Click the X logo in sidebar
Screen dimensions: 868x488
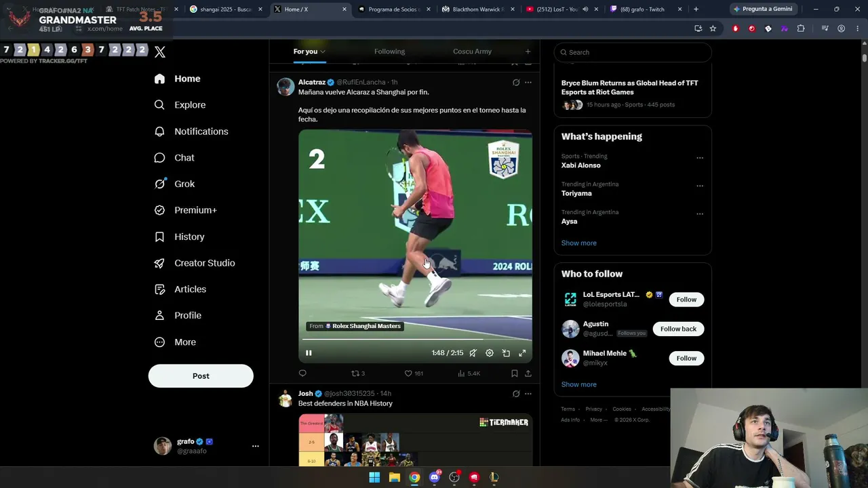[x=160, y=52]
